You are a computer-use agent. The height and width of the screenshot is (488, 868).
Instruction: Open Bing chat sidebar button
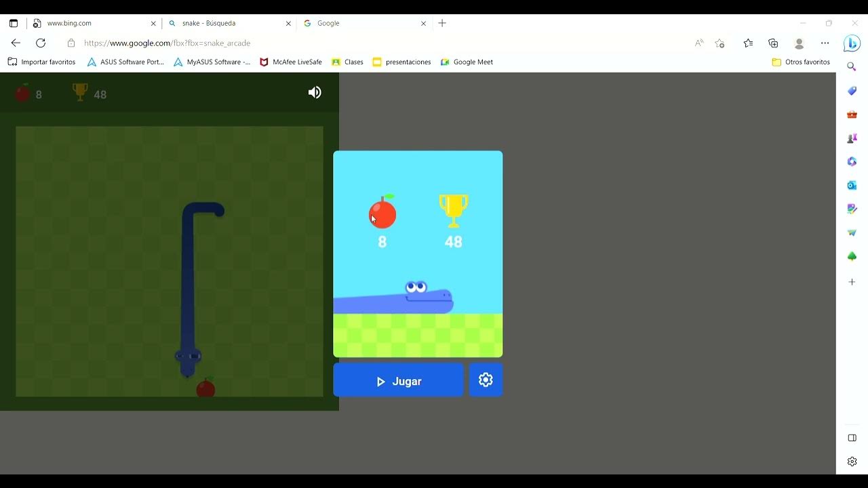[x=852, y=43]
